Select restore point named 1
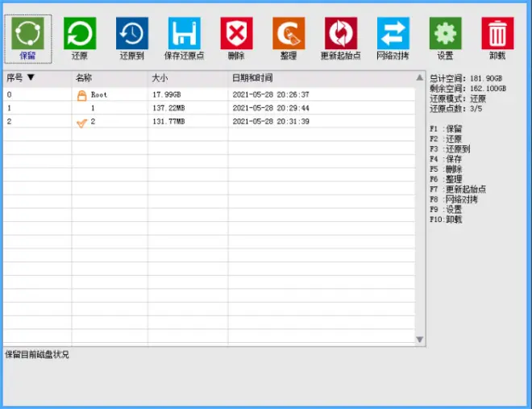 pyautogui.click(x=209, y=108)
